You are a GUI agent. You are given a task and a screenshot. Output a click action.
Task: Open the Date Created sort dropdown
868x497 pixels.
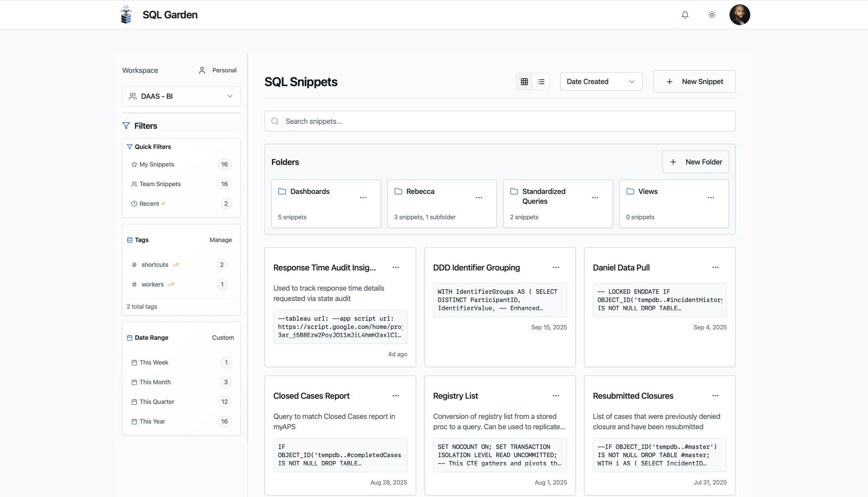(x=601, y=81)
